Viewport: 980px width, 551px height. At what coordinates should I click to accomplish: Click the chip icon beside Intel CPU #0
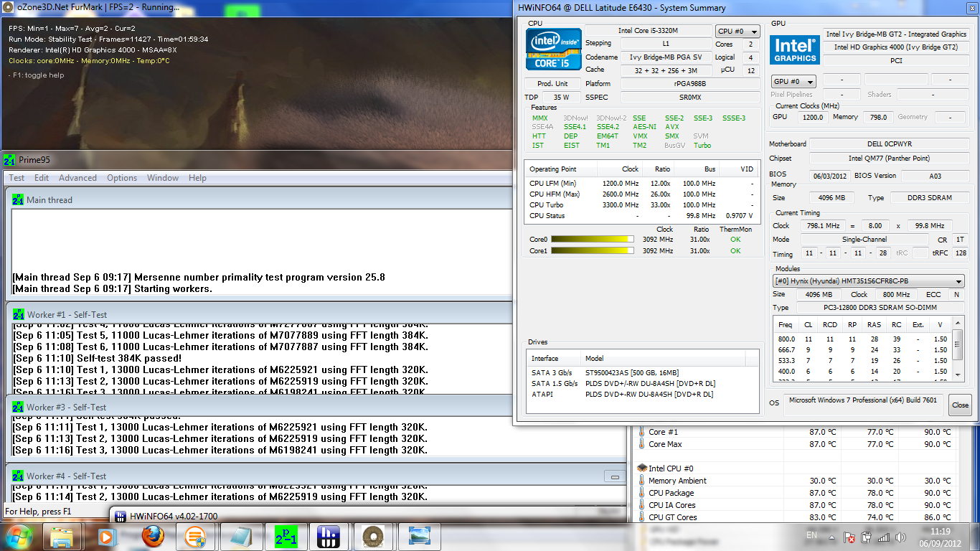pyautogui.click(x=642, y=468)
